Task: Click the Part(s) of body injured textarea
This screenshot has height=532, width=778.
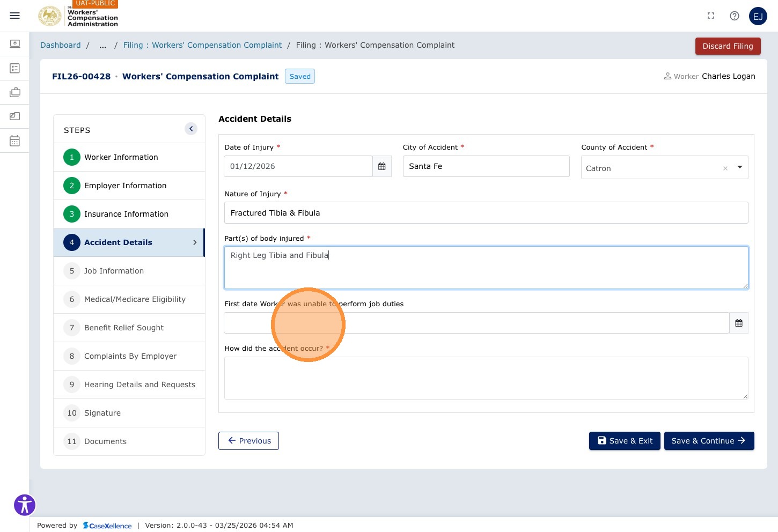Action: [486, 268]
